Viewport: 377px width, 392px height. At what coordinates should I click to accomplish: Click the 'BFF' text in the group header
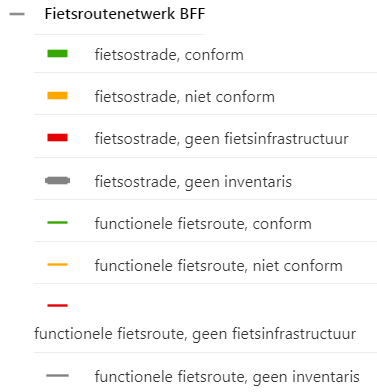point(192,14)
